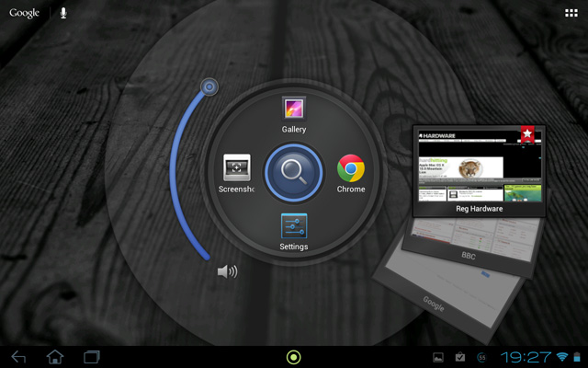Open the BBC bookmark card

(469, 246)
